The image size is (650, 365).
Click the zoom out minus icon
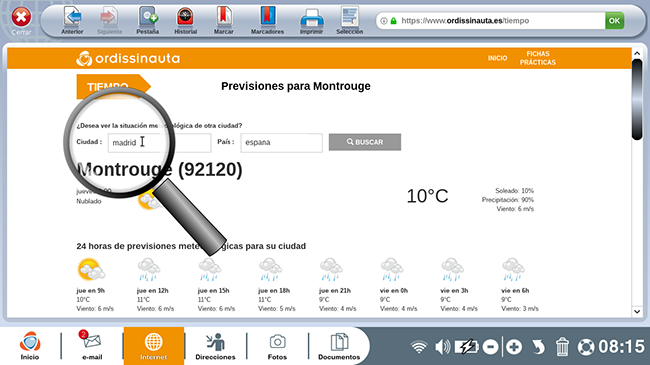point(490,347)
